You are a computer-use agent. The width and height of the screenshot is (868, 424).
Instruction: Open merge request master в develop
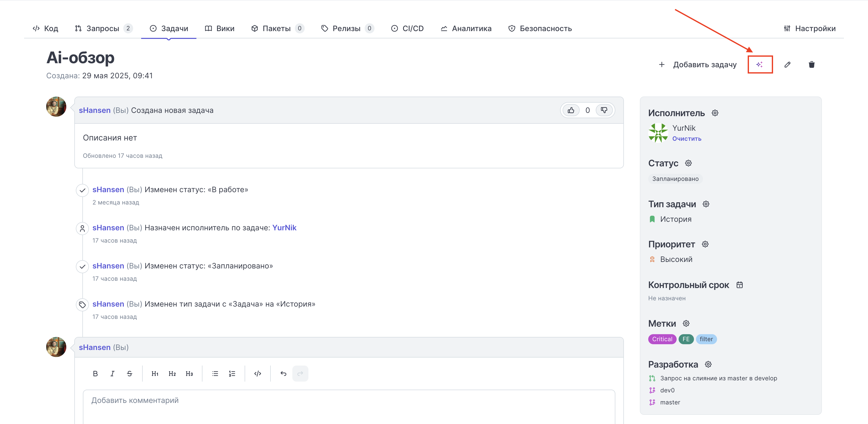[719, 378]
